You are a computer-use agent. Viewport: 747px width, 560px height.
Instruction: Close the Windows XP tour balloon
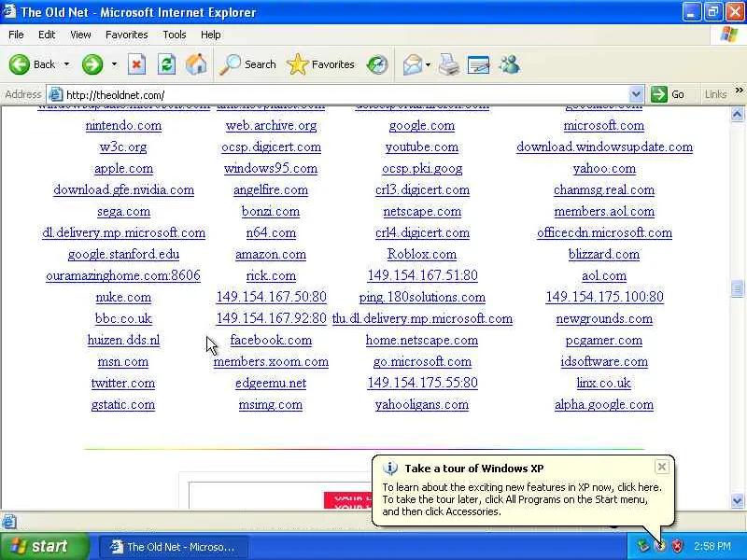[x=662, y=467]
